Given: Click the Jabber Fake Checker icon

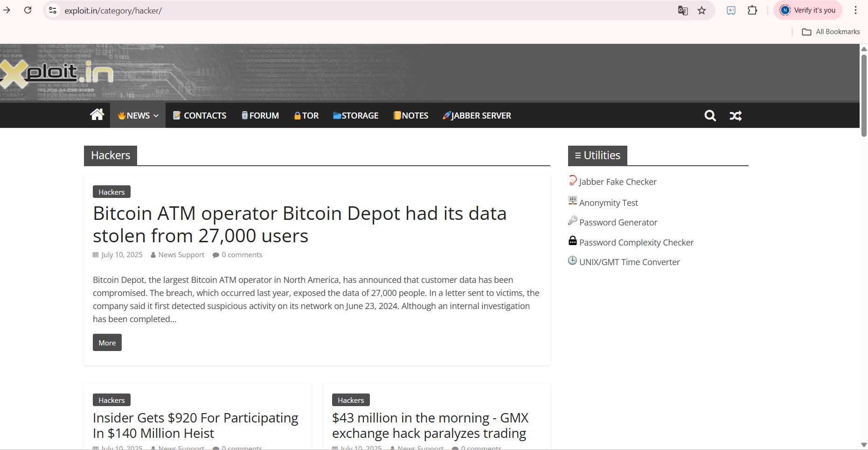Looking at the screenshot, I should (573, 180).
